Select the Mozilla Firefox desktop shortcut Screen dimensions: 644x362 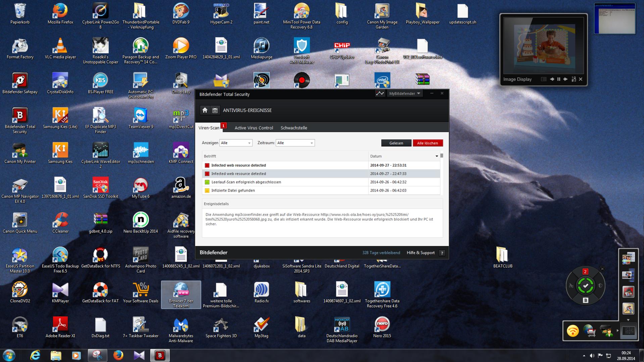click(x=60, y=14)
